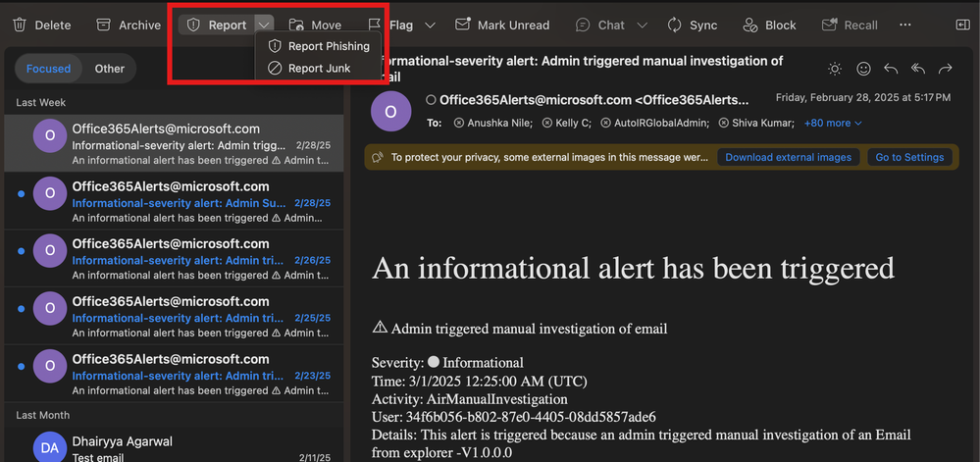Viewport: 980px width, 462px height.
Task: Select recipient Kelly C
Action: pyautogui.click(x=566, y=124)
